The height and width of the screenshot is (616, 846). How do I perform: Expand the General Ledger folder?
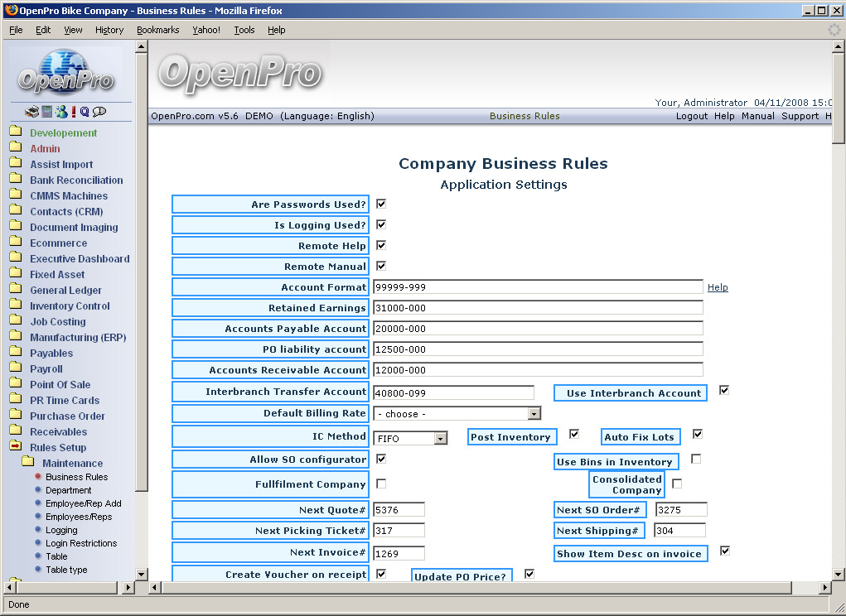click(16, 290)
